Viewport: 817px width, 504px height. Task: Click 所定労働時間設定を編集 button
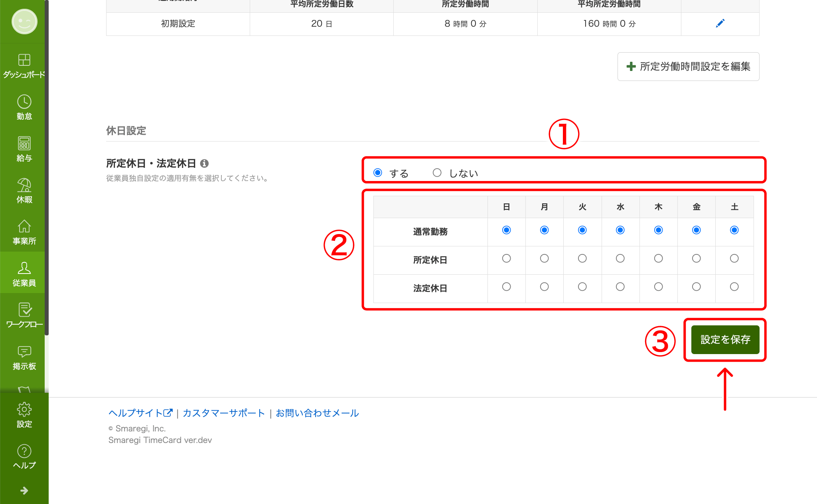pyautogui.click(x=688, y=67)
